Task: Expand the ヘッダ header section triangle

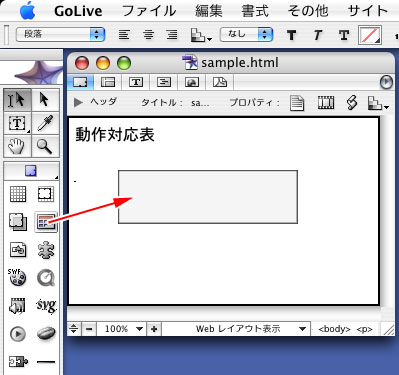Action: [x=78, y=102]
